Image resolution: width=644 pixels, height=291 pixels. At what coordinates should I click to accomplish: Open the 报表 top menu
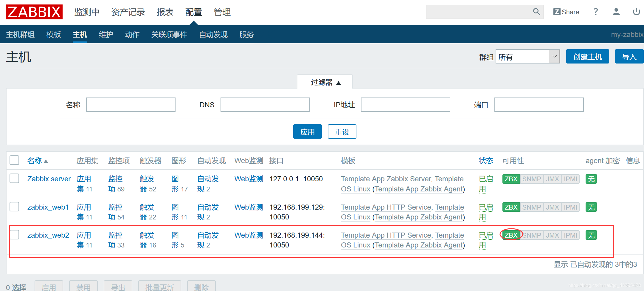click(x=165, y=12)
